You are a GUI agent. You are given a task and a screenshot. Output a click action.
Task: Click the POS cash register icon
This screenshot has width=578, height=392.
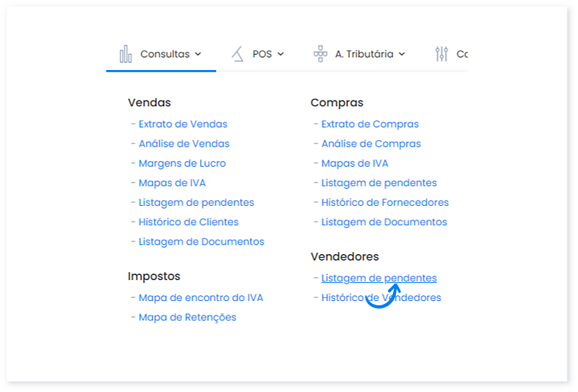(x=238, y=54)
